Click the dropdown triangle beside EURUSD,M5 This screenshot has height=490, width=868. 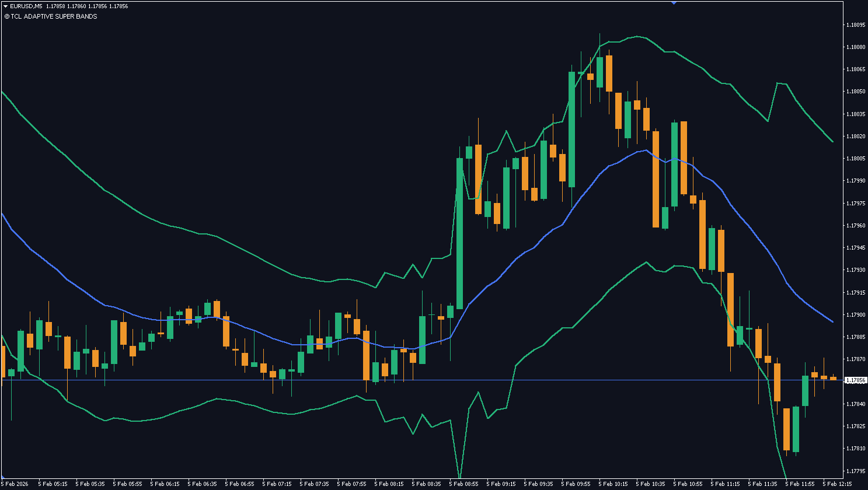(5, 6)
